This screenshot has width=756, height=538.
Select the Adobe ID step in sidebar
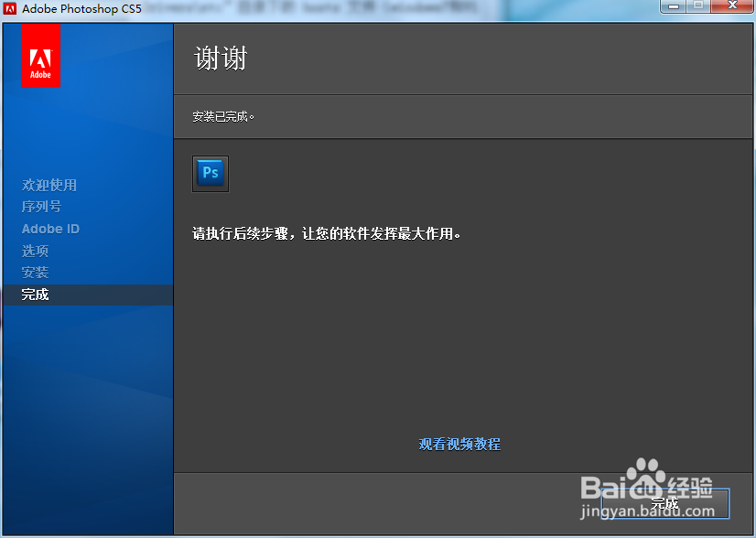(x=50, y=229)
